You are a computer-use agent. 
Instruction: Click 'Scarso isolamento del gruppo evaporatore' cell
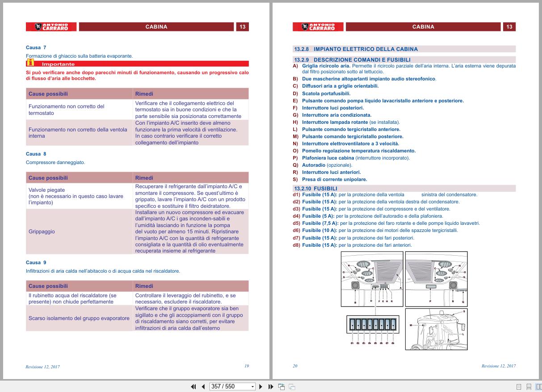(x=79, y=318)
